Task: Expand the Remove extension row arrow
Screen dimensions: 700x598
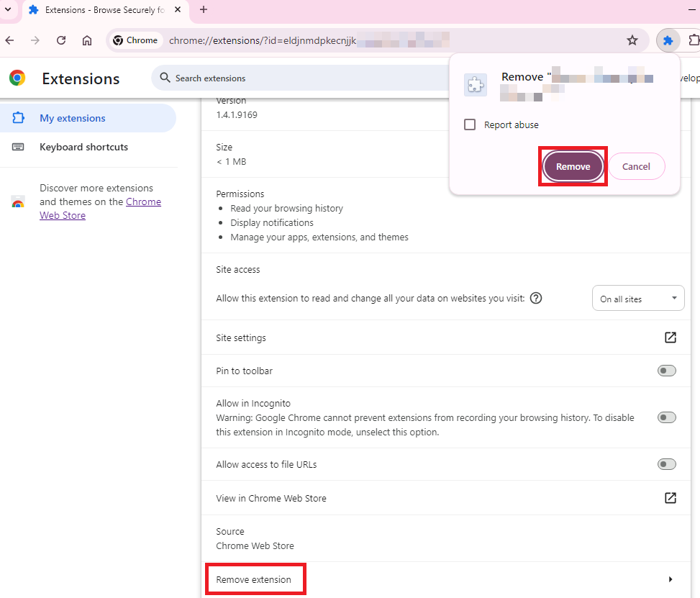Action: (671, 579)
